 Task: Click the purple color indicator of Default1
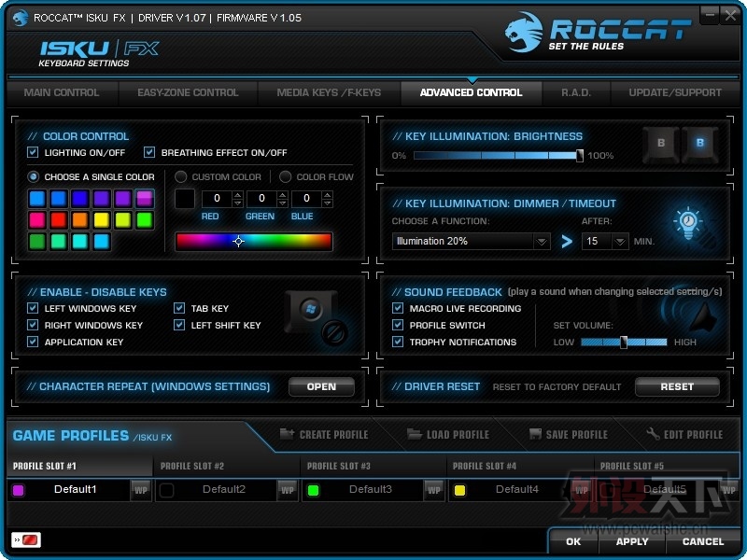pyautogui.click(x=19, y=491)
